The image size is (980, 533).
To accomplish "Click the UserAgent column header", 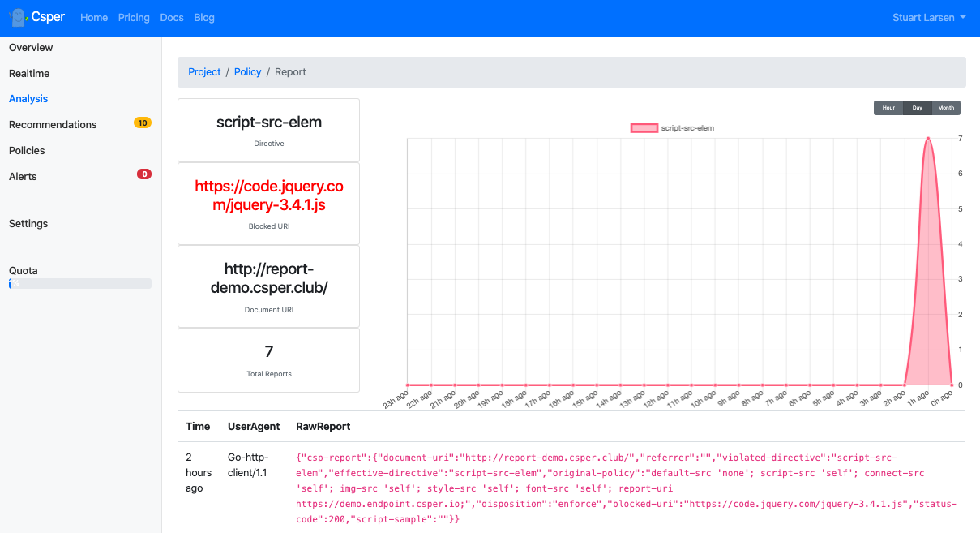I will point(254,426).
